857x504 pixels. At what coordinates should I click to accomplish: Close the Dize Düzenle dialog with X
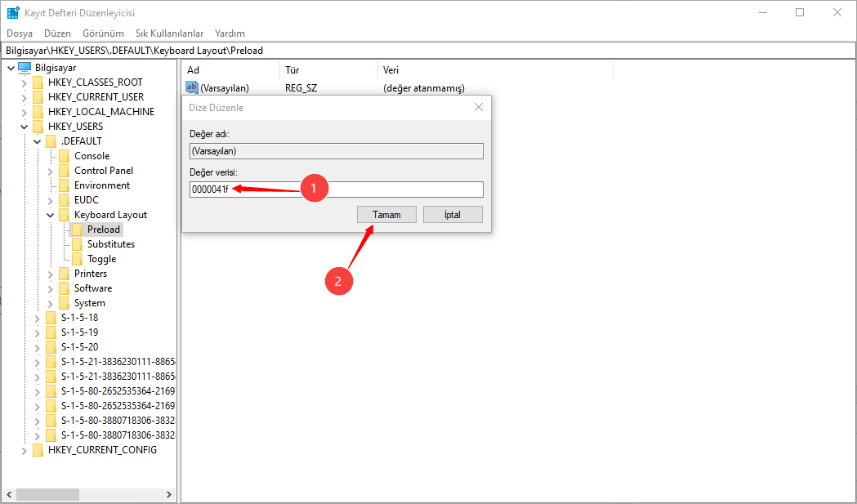pos(479,107)
